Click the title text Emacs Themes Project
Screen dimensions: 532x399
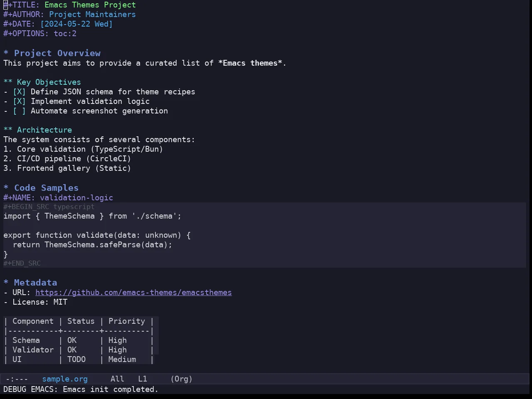coord(90,5)
